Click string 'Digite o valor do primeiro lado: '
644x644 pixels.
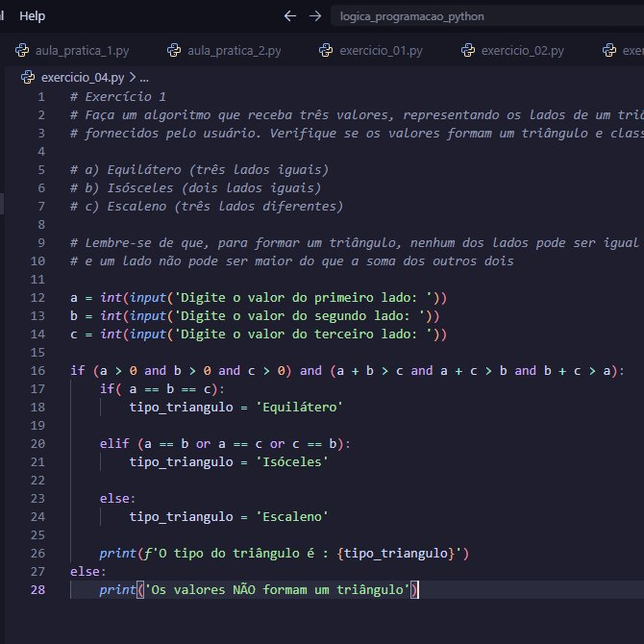click(x=303, y=297)
